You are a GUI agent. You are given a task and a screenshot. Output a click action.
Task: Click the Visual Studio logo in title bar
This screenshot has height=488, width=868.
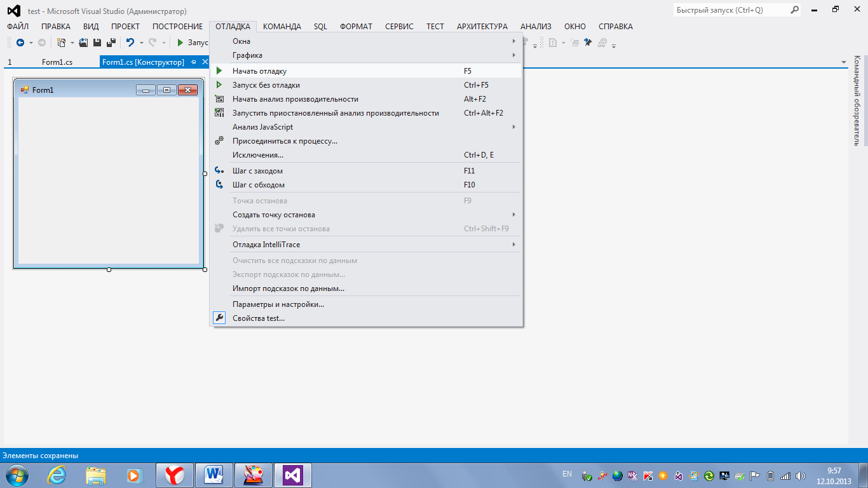click(x=13, y=10)
